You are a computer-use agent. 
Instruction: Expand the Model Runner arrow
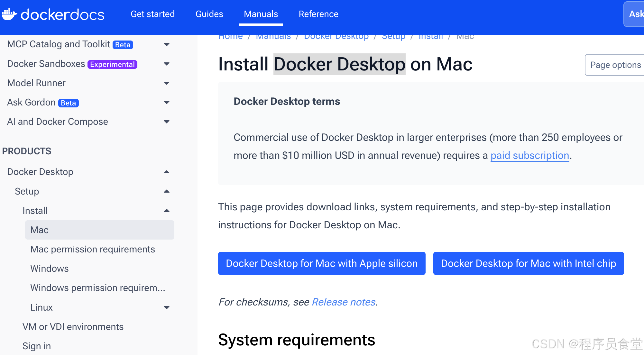pyautogui.click(x=166, y=83)
